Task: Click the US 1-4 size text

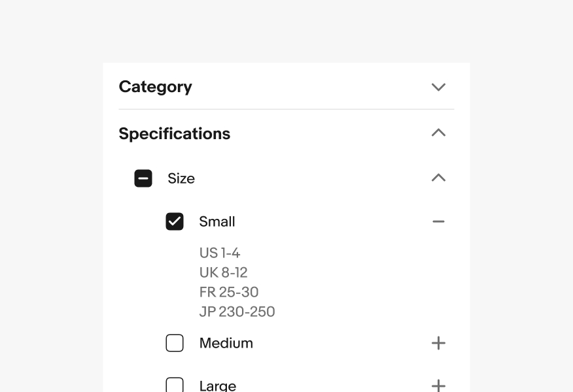Action: pyautogui.click(x=220, y=253)
